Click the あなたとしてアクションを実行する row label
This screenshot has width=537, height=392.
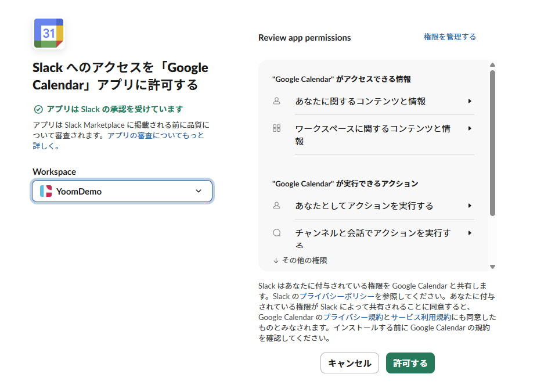(x=365, y=206)
